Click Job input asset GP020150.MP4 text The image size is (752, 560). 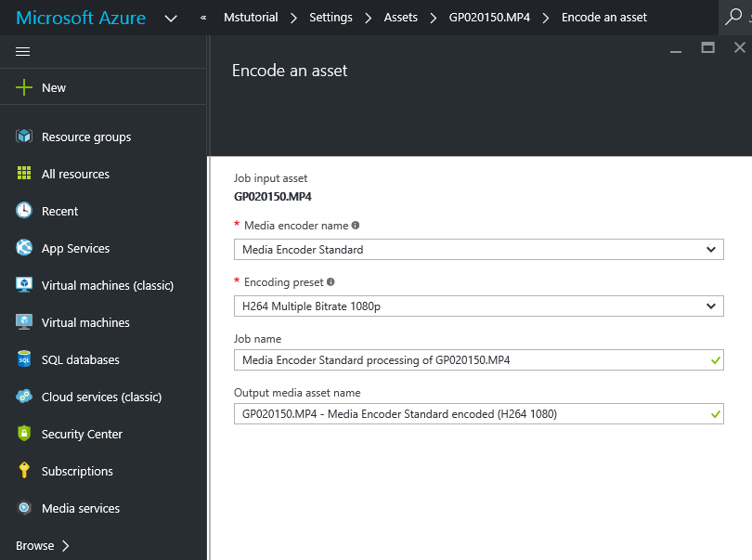[x=273, y=197]
